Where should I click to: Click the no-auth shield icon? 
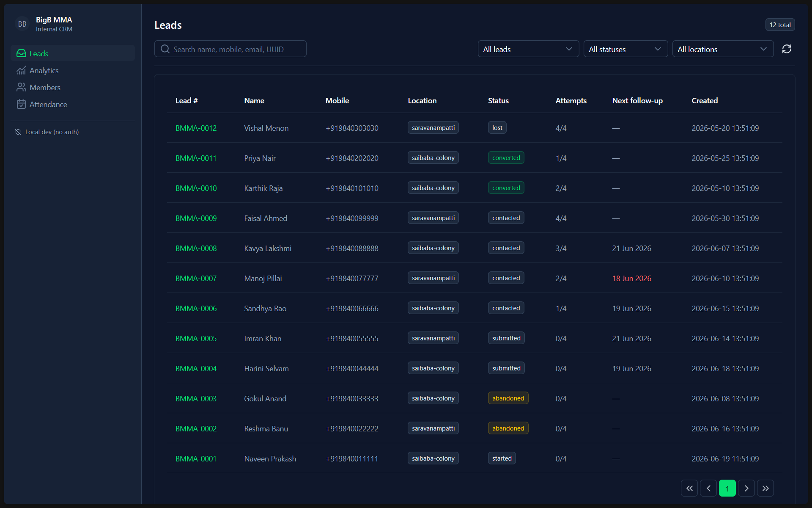click(18, 132)
